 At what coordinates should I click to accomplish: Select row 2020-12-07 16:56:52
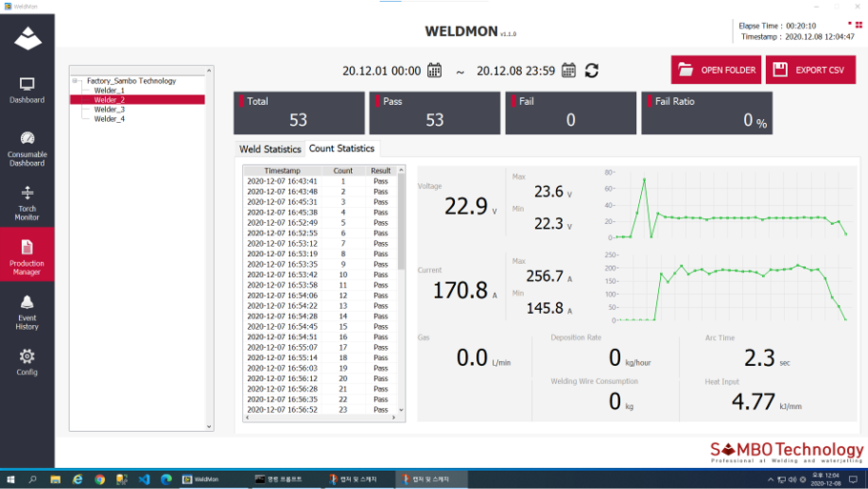(x=320, y=409)
